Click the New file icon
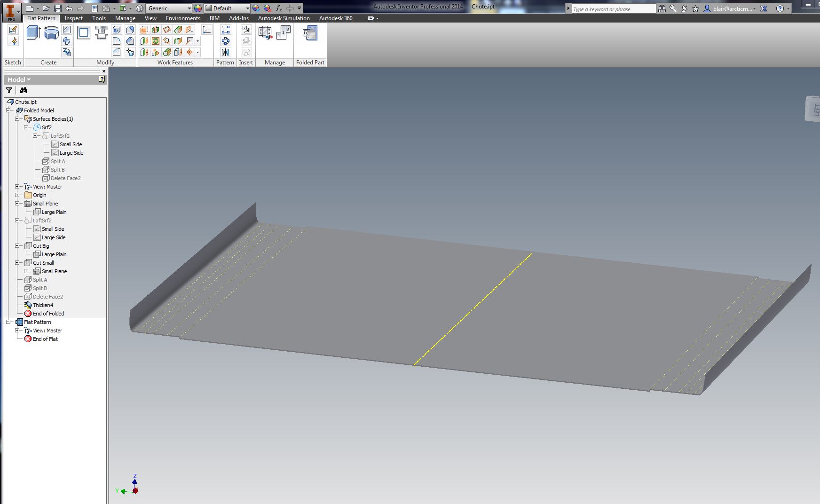 coord(30,8)
